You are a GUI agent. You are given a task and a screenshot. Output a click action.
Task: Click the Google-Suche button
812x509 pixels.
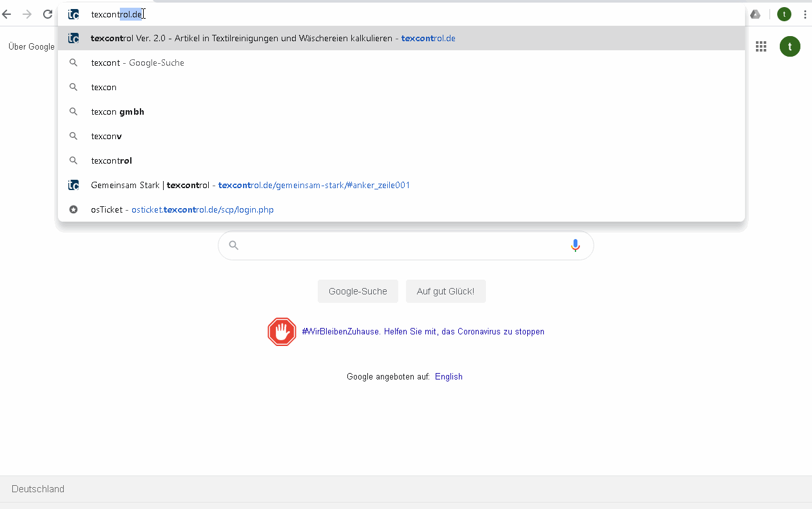[358, 291]
